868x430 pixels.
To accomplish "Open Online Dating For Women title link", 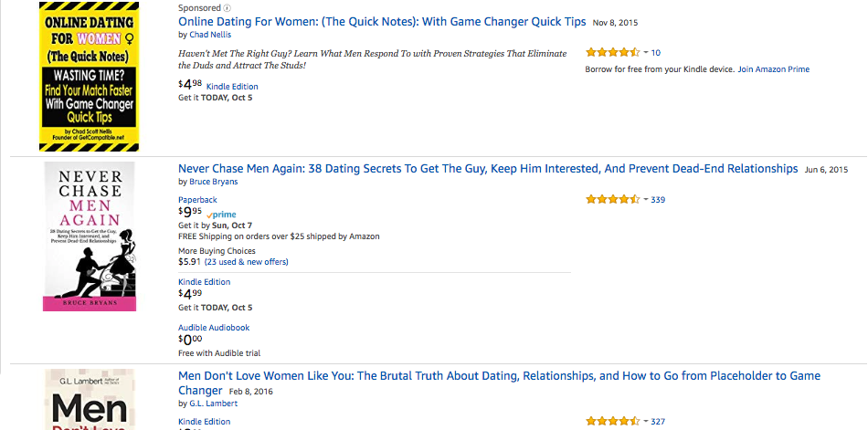I will (382, 22).
